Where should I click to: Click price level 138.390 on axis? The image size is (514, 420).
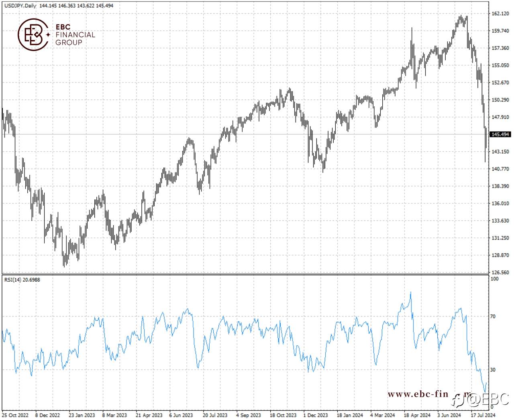500,186
